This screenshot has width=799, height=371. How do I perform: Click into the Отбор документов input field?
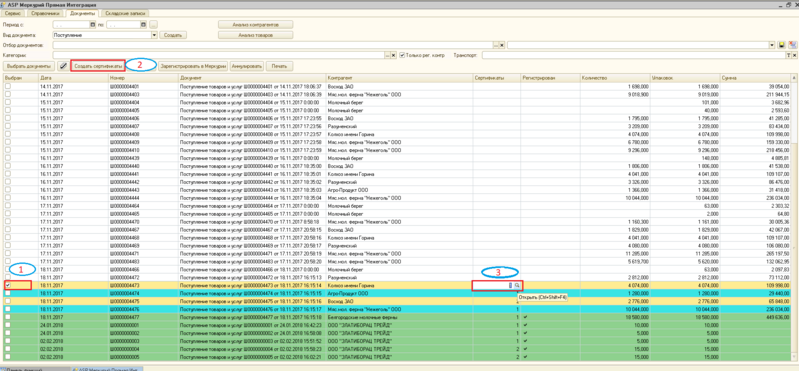pos(272,45)
